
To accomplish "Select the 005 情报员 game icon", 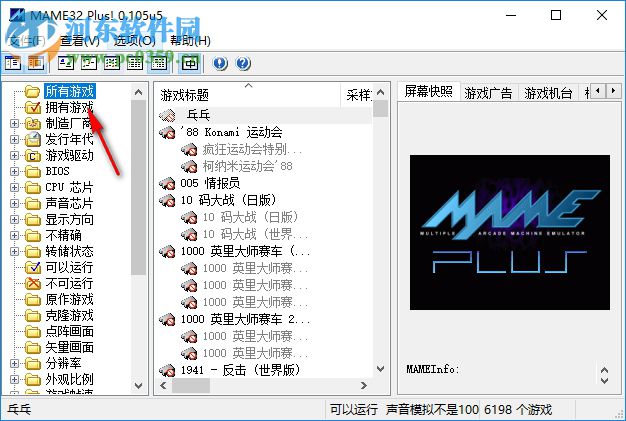I will [x=167, y=183].
